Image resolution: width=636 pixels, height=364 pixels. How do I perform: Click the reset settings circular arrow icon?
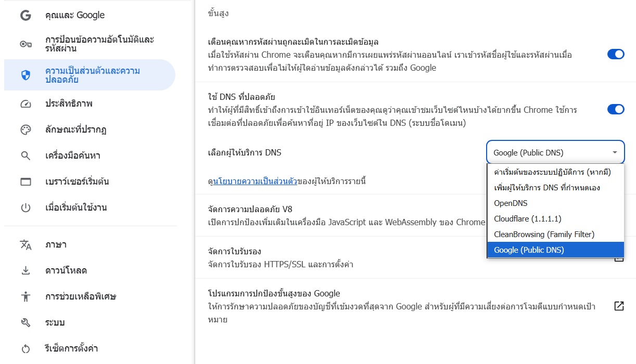point(26,349)
